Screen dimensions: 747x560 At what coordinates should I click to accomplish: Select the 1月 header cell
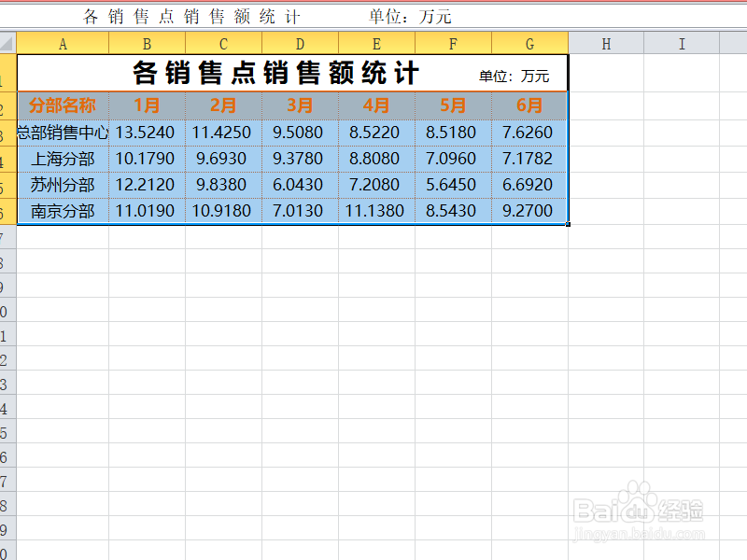click(x=148, y=105)
